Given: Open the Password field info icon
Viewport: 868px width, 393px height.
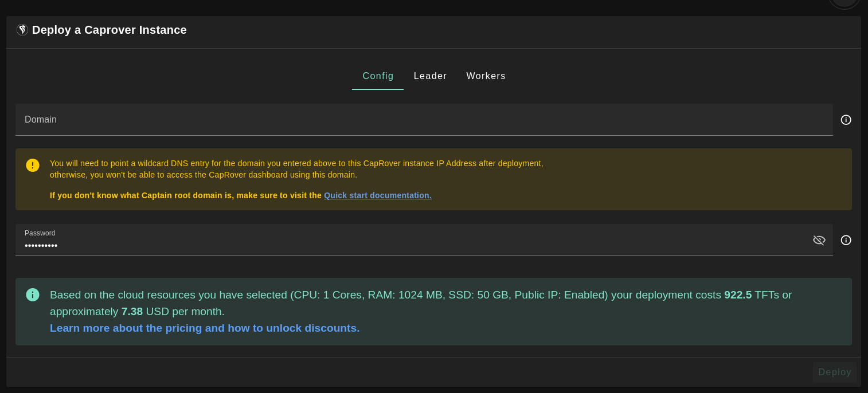Looking at the screenshot, I should 846,240.
